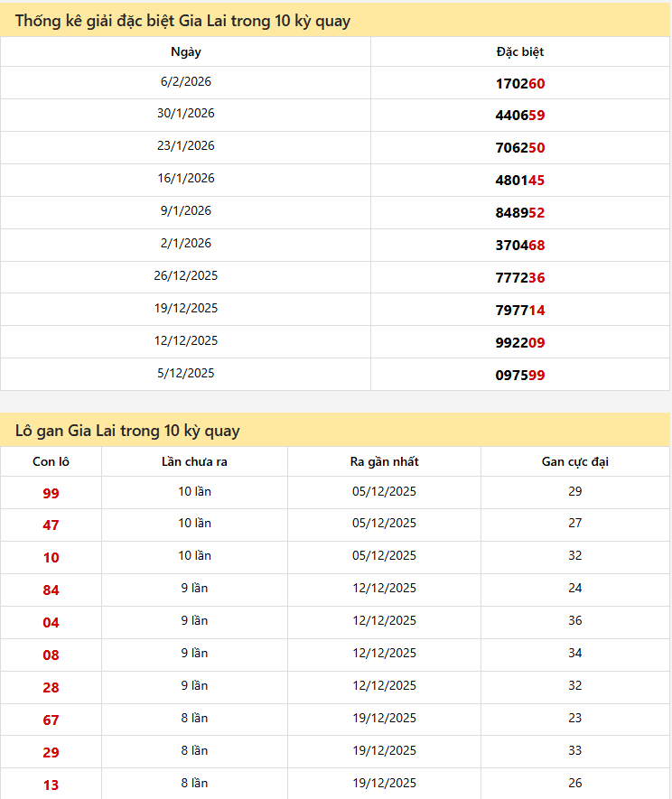This screenshot has width=672, height=799.
Task: Click lô number 13 in Con lô column
Action: [51, 785]
